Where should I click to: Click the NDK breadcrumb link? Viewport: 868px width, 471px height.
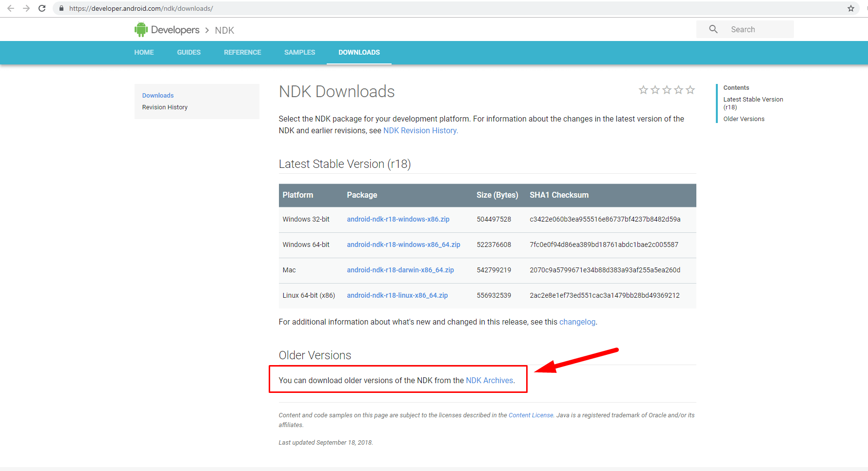point(224,30)
